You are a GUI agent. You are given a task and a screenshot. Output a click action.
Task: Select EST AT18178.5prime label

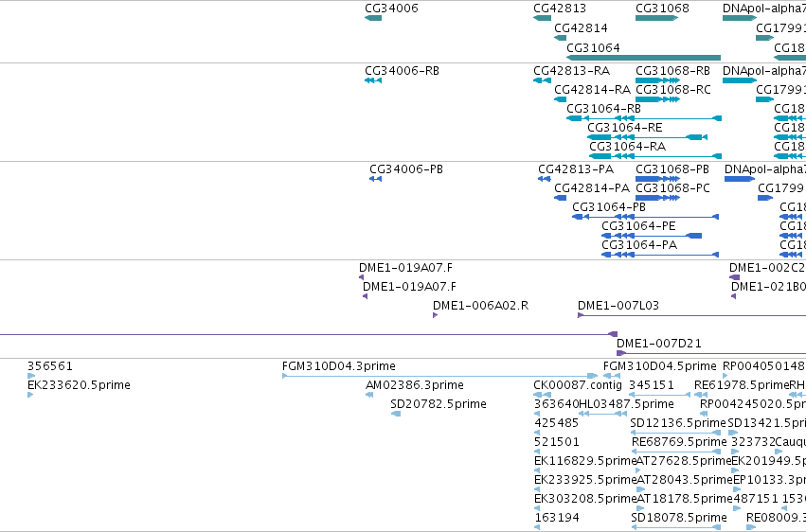pyautogui.click(x=684, y=500)
